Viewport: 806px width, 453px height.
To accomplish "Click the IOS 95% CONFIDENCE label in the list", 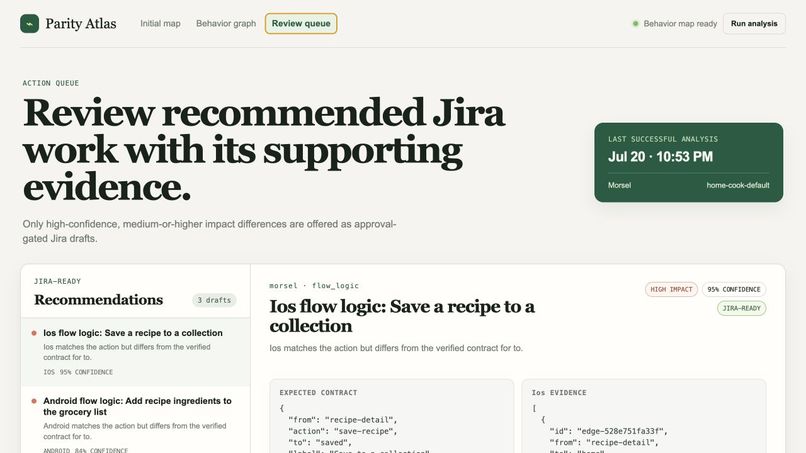I will pyautogui.click(x=78, y=372).
